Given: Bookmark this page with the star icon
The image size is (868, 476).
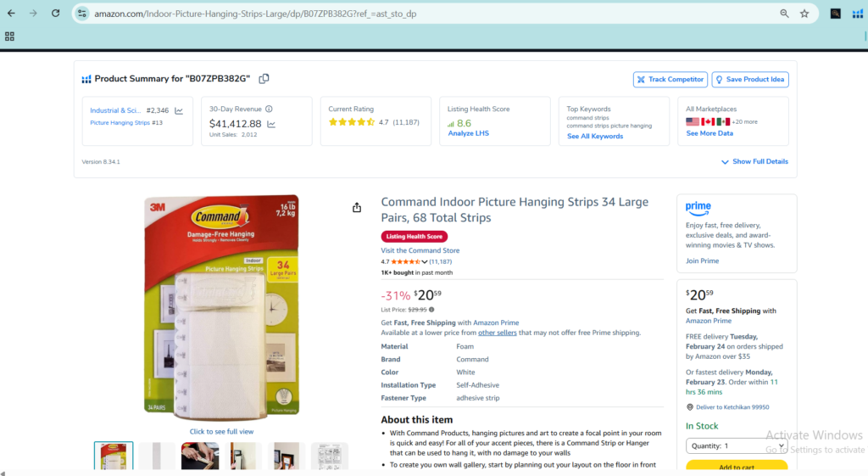Looking at the screenshot, I should (x=804, y=14).
